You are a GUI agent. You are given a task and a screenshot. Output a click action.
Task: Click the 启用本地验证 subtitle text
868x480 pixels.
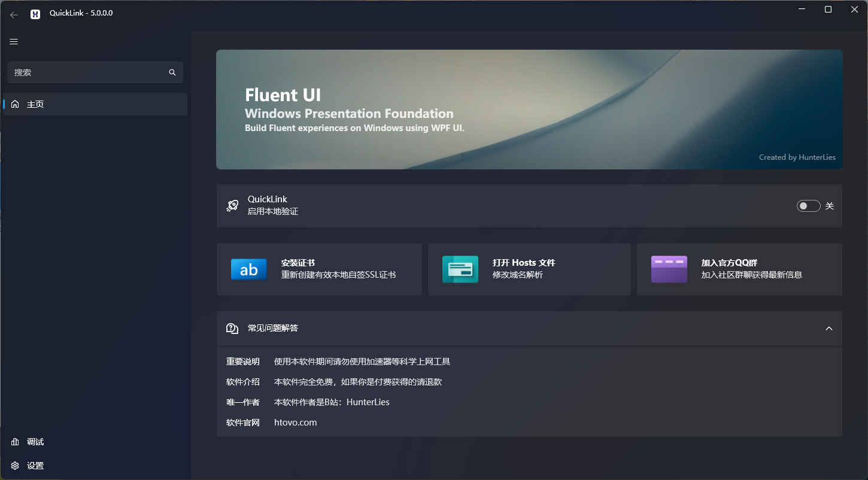(273, 211)
